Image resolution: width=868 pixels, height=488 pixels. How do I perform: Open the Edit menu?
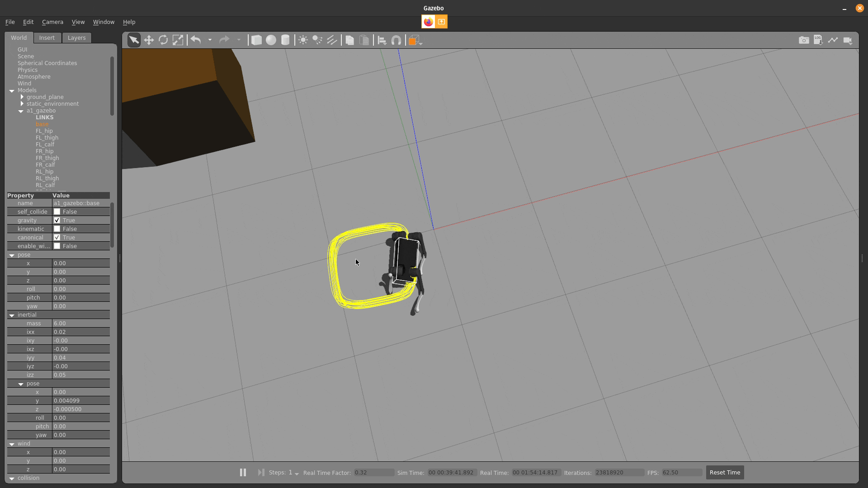28,22
